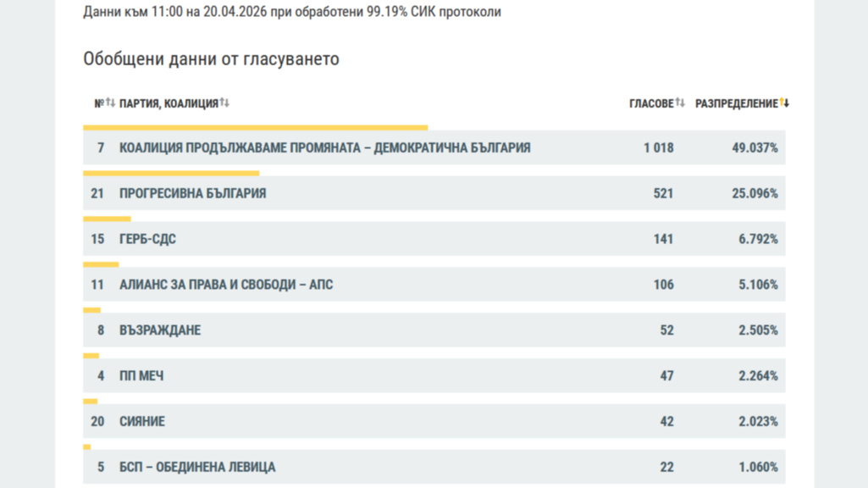Viewport: 868px width, 488px height.
Task: Click sort arrows next to № column
Action: 110,103
